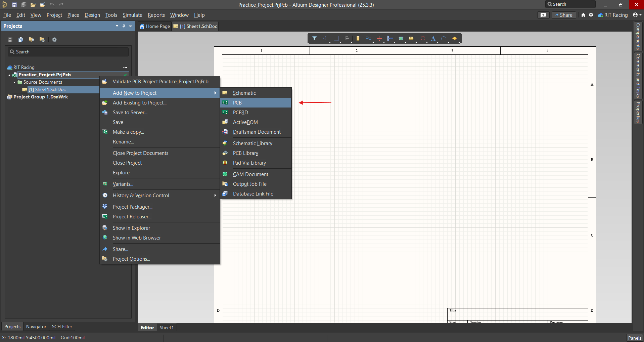This screenshot has height=342, width=644.
Task: Choose PCB3D document type
Action: (x=256, y=113)
